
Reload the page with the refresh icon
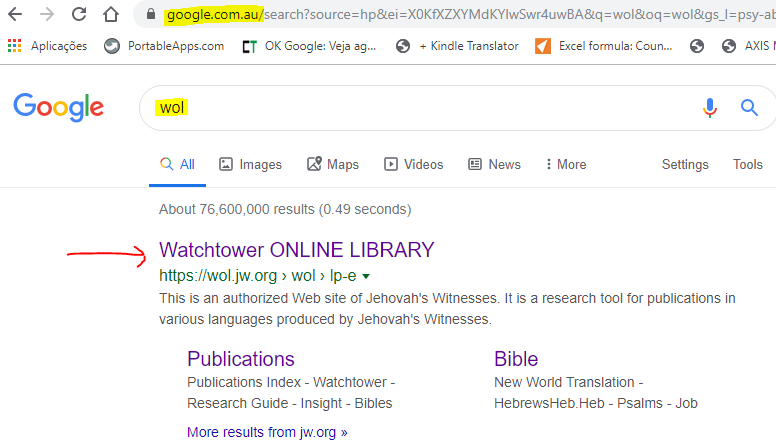(79, 14)
